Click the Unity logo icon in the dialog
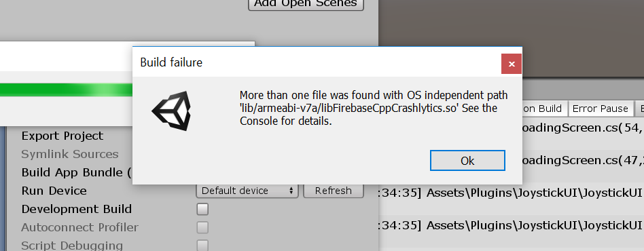This screenshot has width=644, height=251. (172, 111)
